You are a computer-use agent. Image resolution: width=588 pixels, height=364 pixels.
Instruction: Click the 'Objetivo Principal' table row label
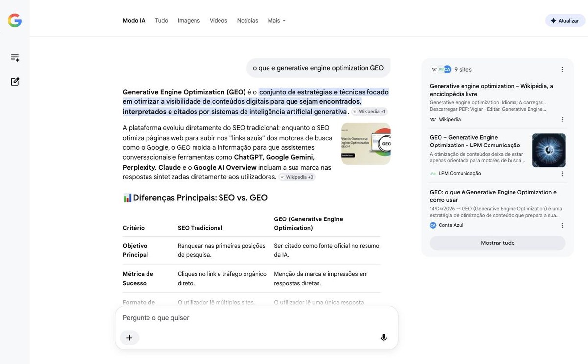pos(135,250)
